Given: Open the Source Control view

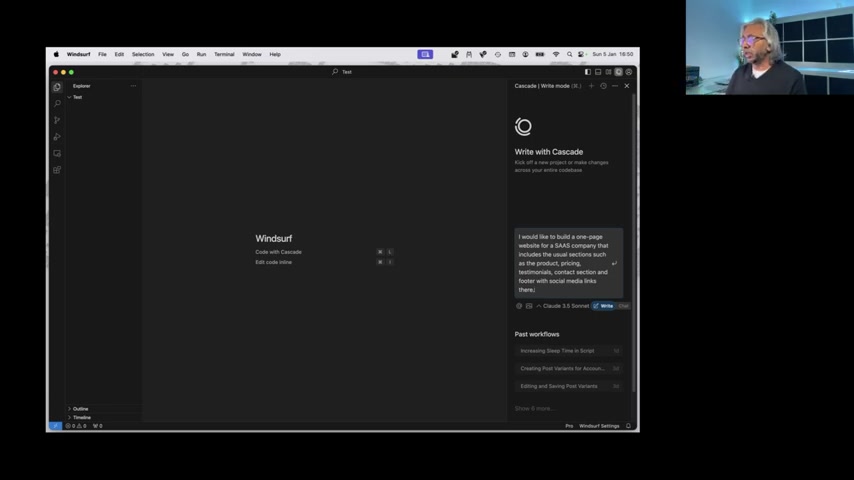Looking at the screenshot, I should coord(57,120).
